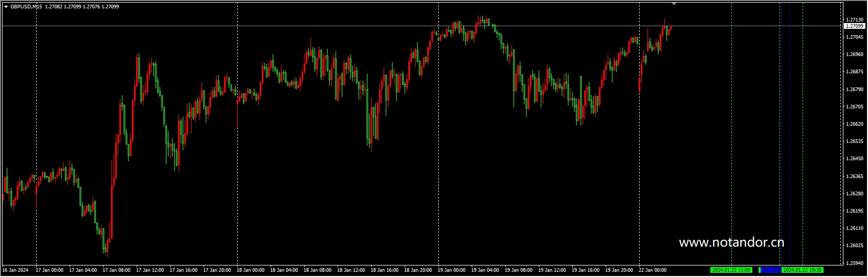Click the 1.26110 price axis value

pos(854,228)
